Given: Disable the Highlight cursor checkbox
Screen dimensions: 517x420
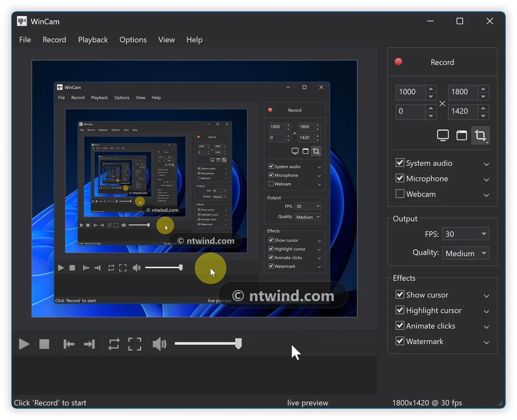Looking at the screenshot, I should 400,310.
